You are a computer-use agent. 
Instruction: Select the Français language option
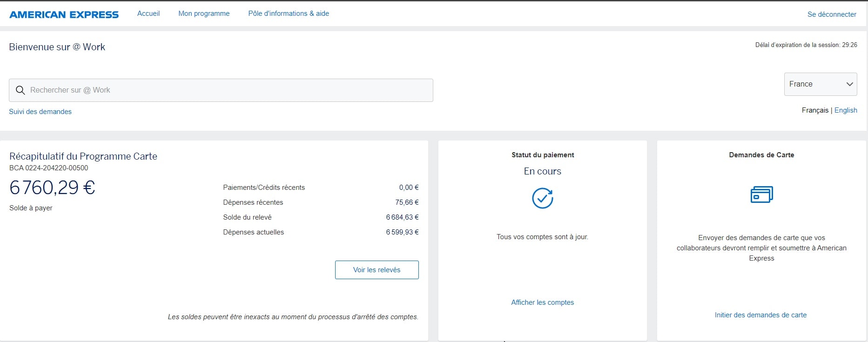815,110
